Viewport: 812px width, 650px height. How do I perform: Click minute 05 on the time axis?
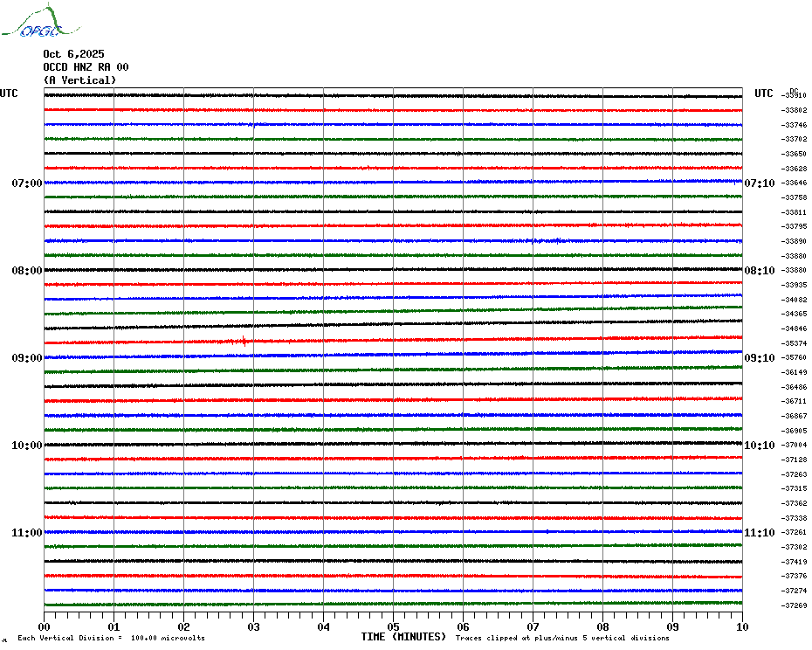point(393,626)
